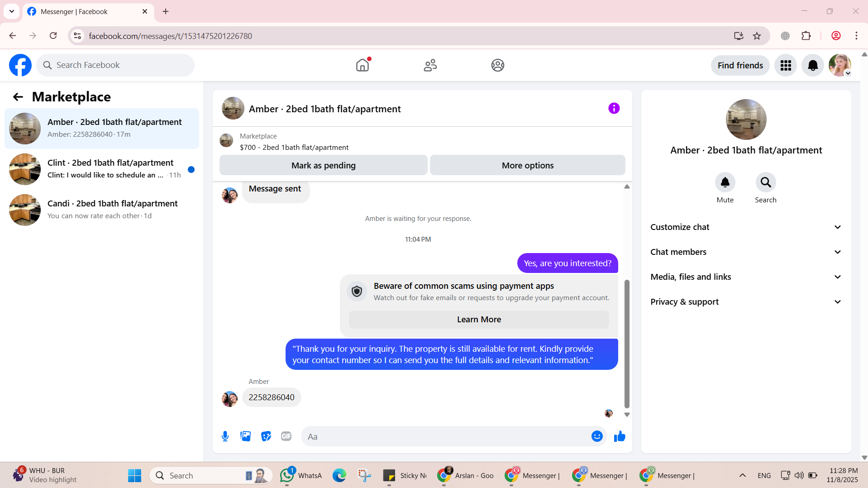Focus the Aa message input field
Screen dimensions: 868x488
pos(446,436)
